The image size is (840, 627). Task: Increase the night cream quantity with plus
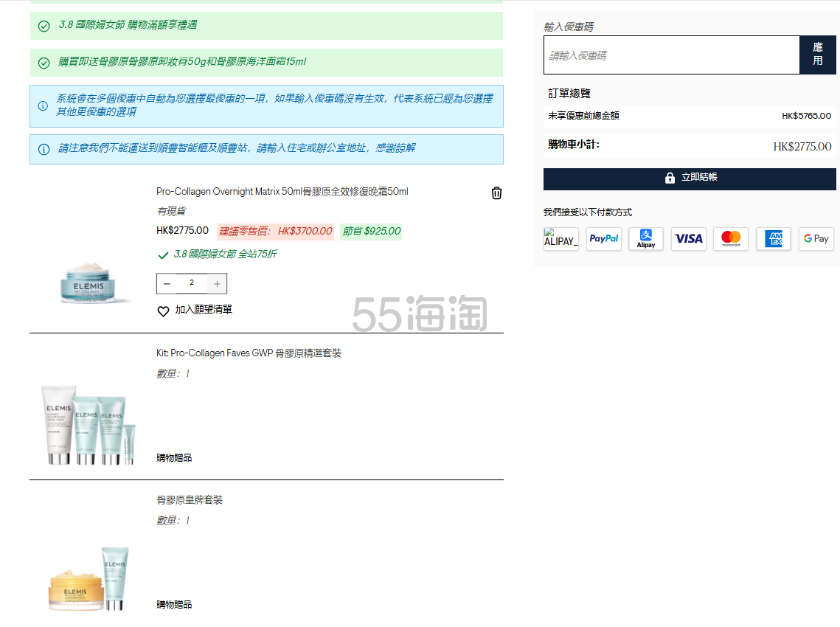(x=215, y=283)
